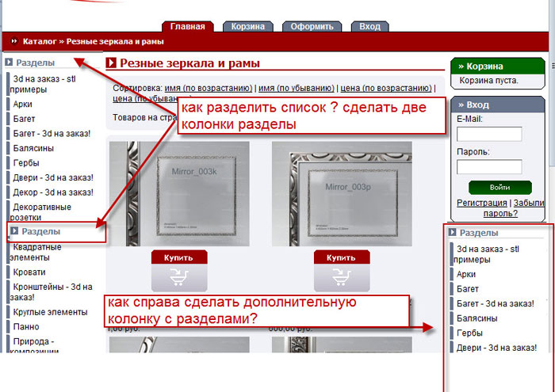Click the 'Корзина пуста.' text
555x392 pixels.
pos(489,81)
